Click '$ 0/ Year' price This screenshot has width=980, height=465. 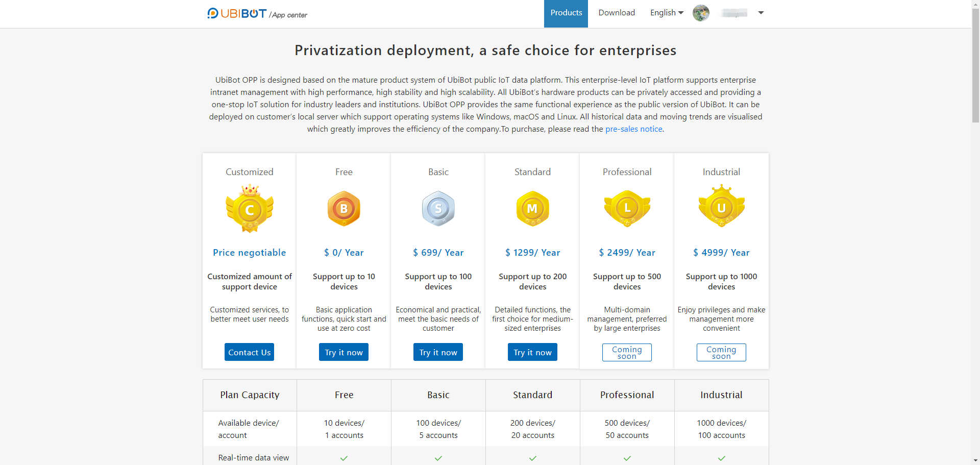[344, 253]
